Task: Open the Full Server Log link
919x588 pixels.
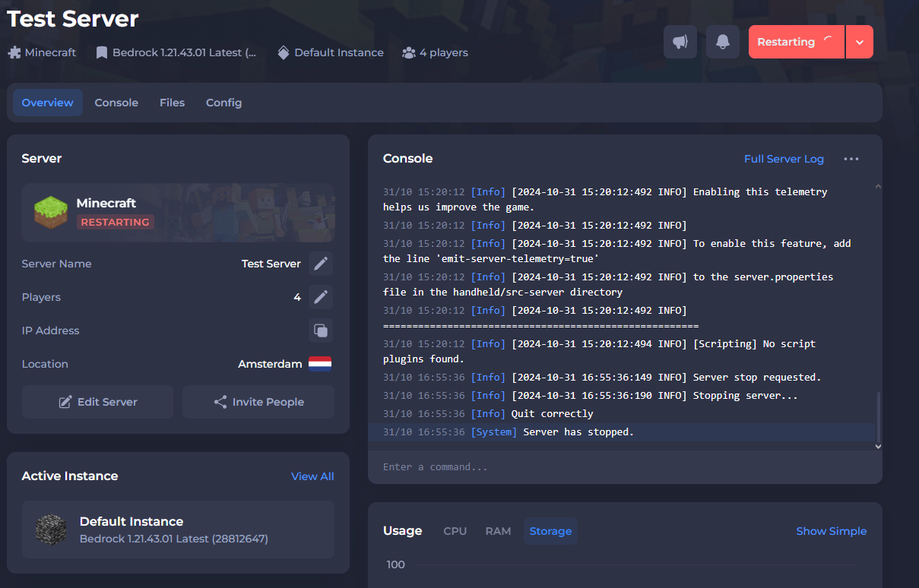Action: 784,159
